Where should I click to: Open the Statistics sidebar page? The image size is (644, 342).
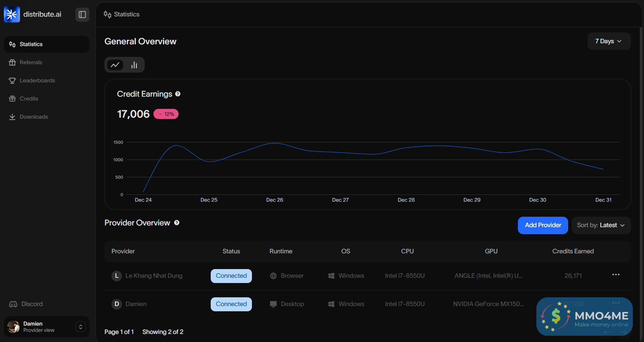[46, 44]
